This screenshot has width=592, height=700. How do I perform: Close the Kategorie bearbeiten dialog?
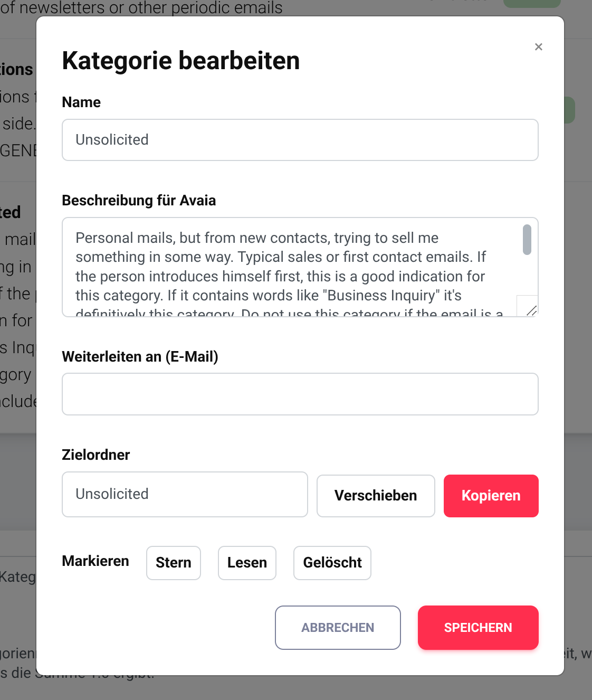(x=538, y=46)
